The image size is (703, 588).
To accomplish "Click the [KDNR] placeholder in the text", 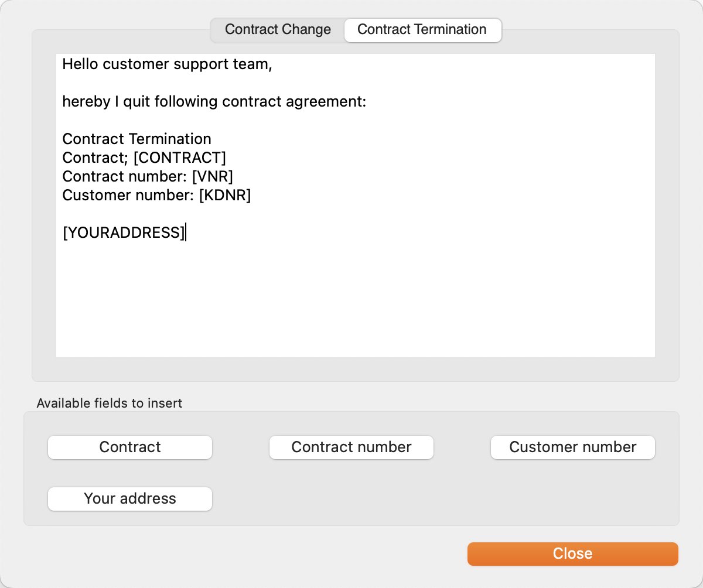I will tap(225, 196).
